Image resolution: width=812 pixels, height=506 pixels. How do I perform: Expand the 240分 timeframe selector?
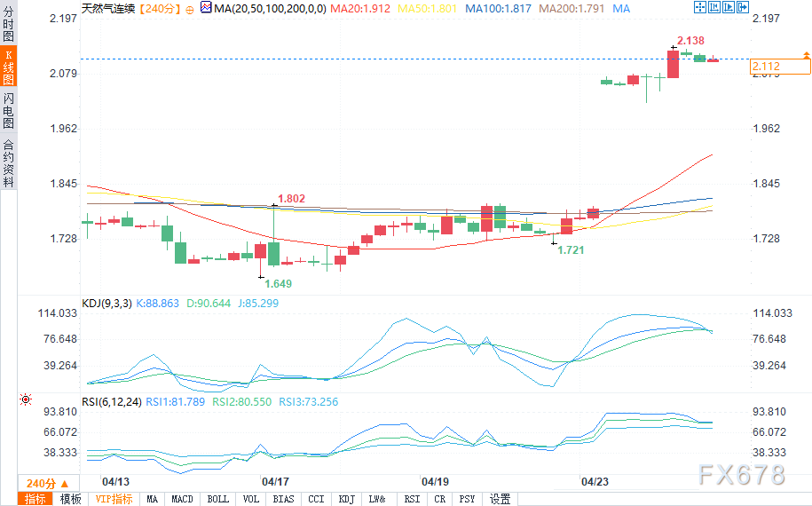pos(48,483)
